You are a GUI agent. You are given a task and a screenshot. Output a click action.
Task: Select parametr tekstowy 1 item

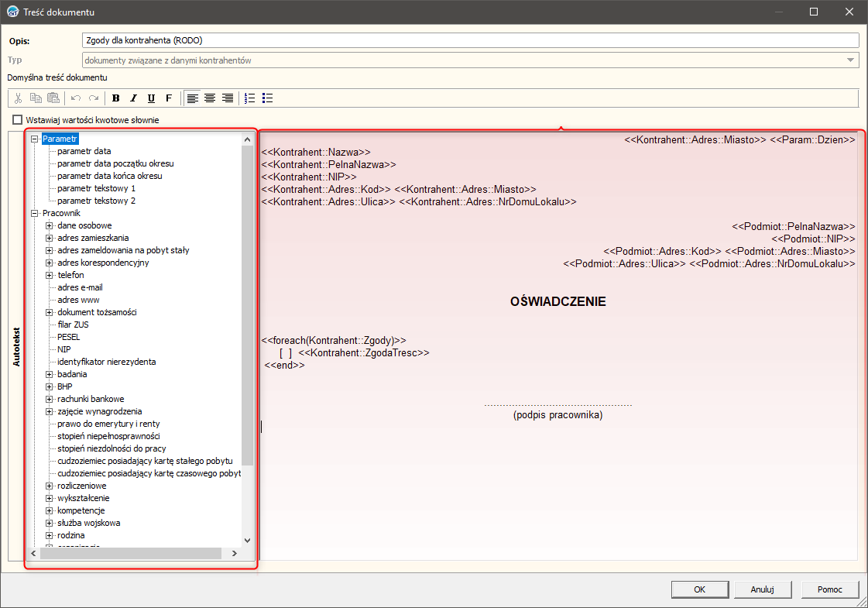pyautogui.click(x=96, y=188)
